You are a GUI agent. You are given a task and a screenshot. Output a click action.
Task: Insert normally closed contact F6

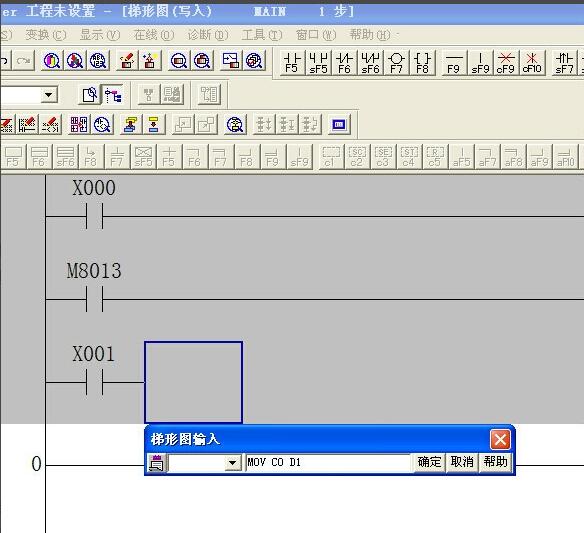(344, 63)
